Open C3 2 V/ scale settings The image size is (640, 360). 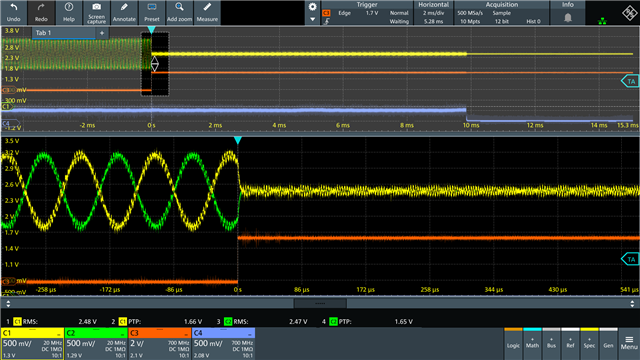click(138, 343)
